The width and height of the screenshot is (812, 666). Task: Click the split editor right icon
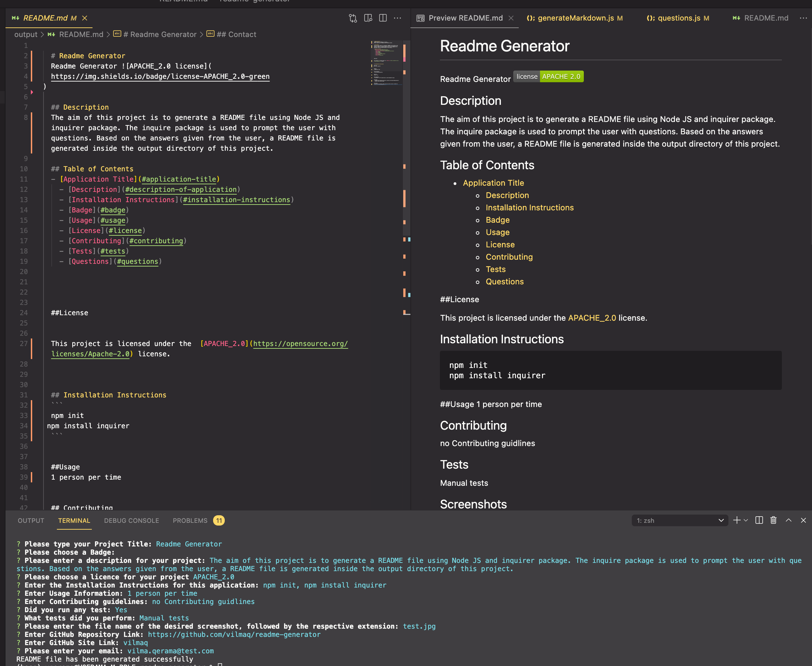pyautogui.click(x=382, y=18)
